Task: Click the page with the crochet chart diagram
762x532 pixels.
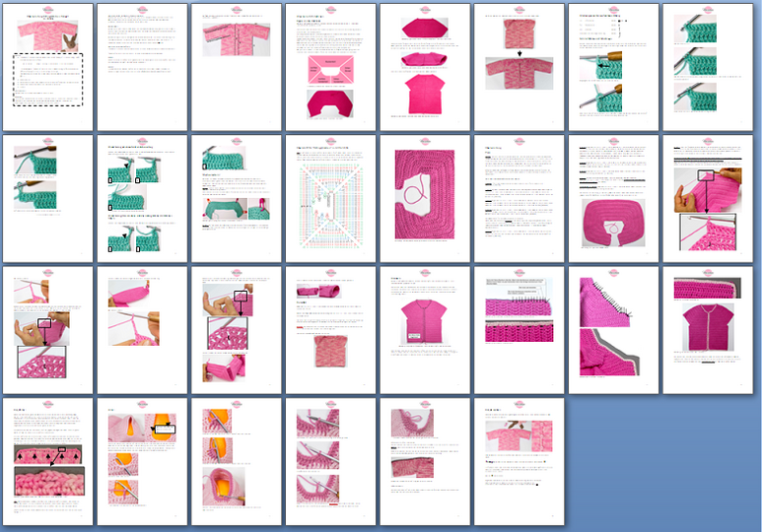Action: pos(331,198)
